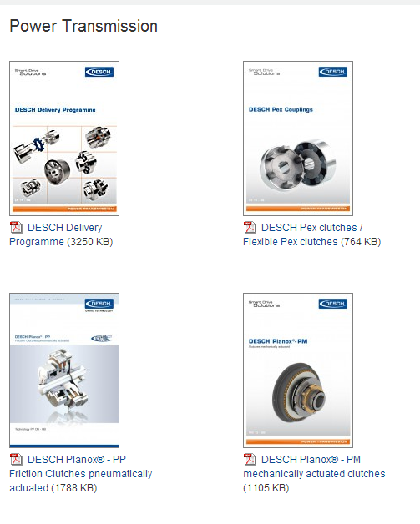Download DESCH Delivery Programme (3250 KB) link
Viewport: 420px width, 524px height.
tap(61, 234)
